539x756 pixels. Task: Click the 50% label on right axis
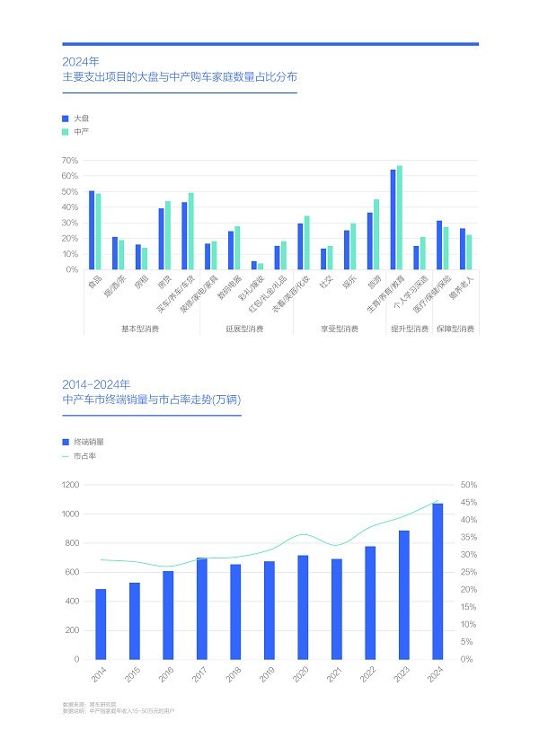(469, 485)
